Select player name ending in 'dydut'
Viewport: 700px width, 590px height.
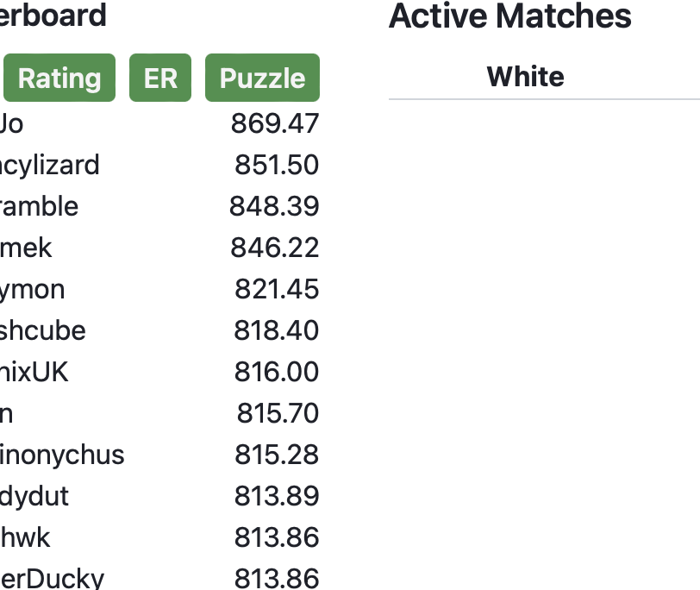point(34,496)
